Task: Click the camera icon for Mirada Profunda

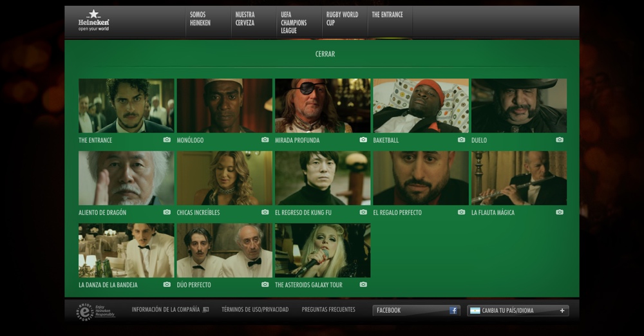Action: pyautogui.click(x=363, y=140)
